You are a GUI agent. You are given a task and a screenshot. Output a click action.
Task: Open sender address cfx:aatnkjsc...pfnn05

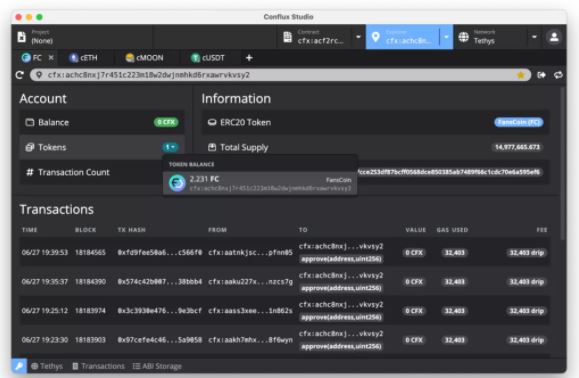click(x=250, y=252)
